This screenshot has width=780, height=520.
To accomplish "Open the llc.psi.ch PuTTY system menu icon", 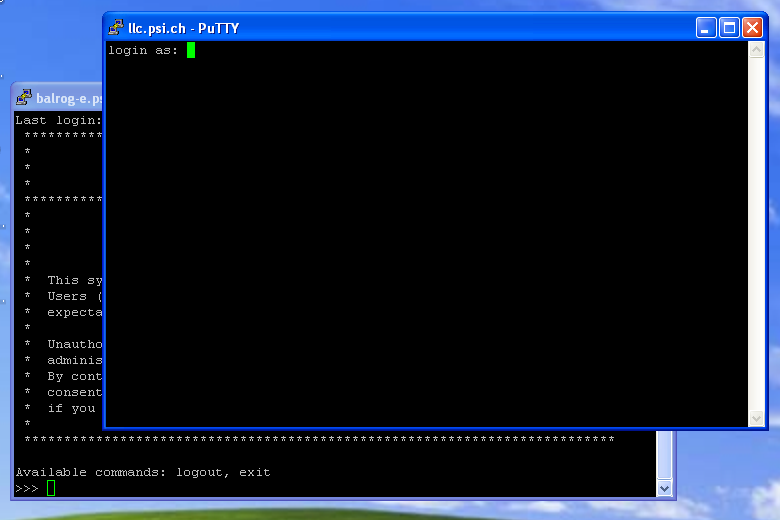I will click(x=116, y=27).
